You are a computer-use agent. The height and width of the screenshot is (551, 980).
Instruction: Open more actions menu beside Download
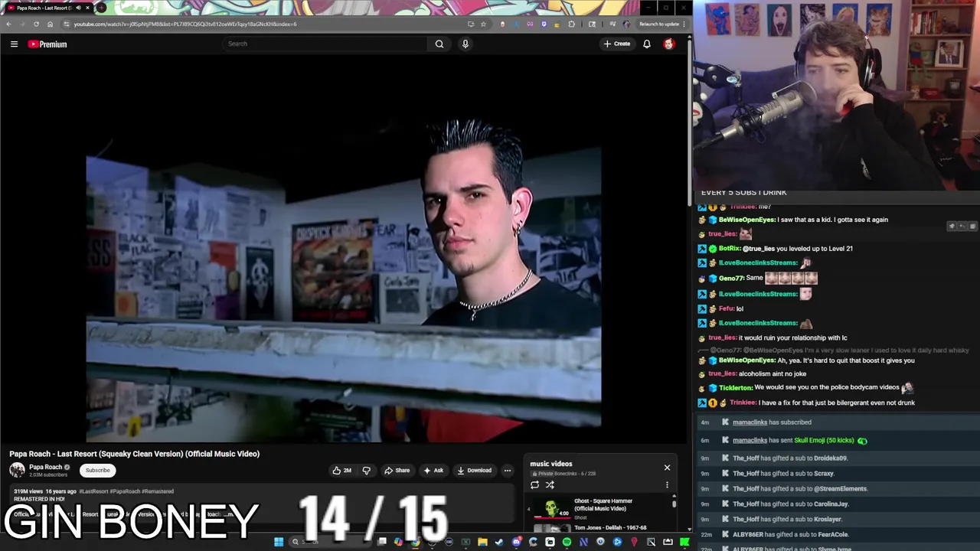tap(508, 471)
